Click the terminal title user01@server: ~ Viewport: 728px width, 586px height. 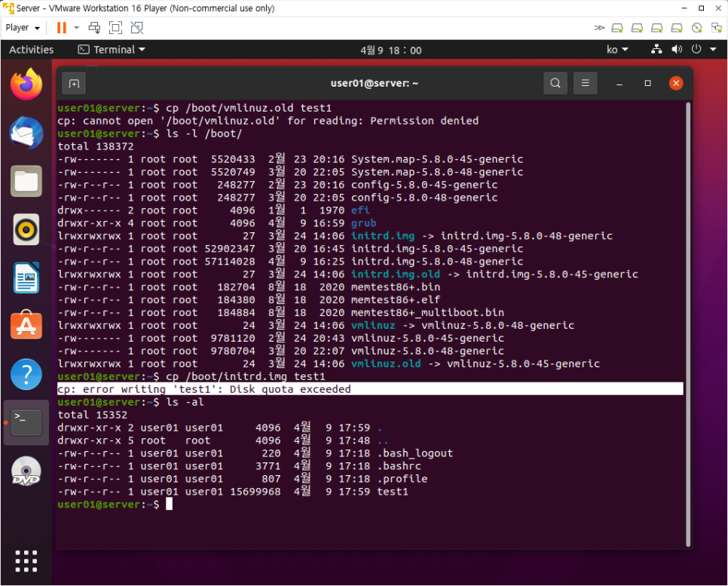coord(375,84)
